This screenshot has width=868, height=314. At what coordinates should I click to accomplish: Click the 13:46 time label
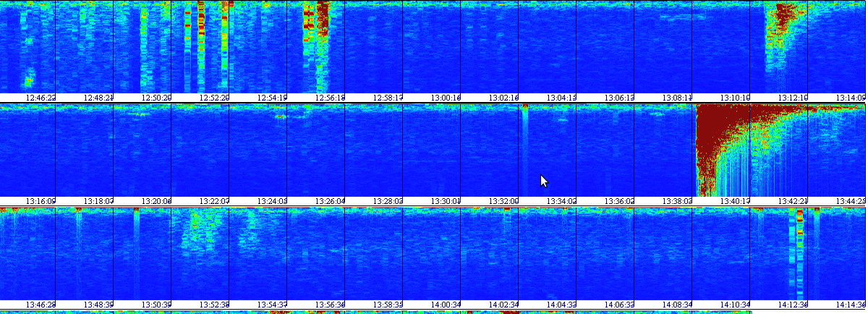pyautogui.click(x=41, y=305)
